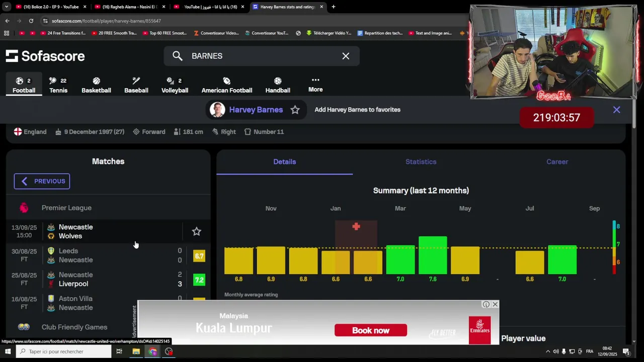The width and height of the screenshot is (644, 362).
Task: Open the Harvey Barnes name link
Action: [x=256, y=110]
